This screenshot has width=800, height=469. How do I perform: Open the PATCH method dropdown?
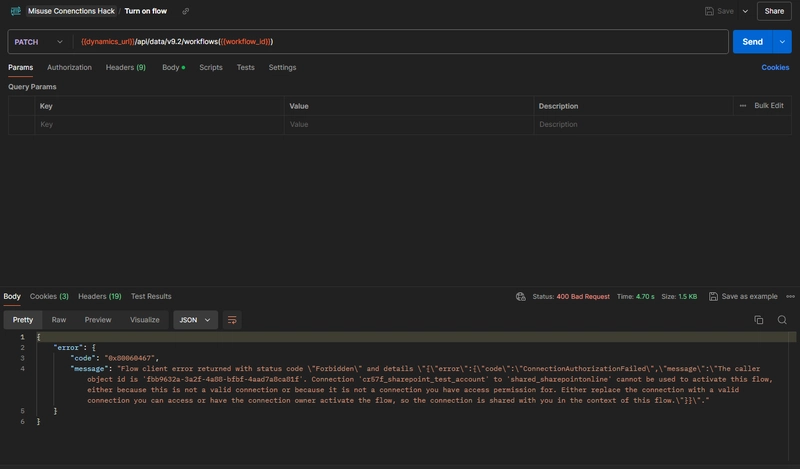click(40, 42)
